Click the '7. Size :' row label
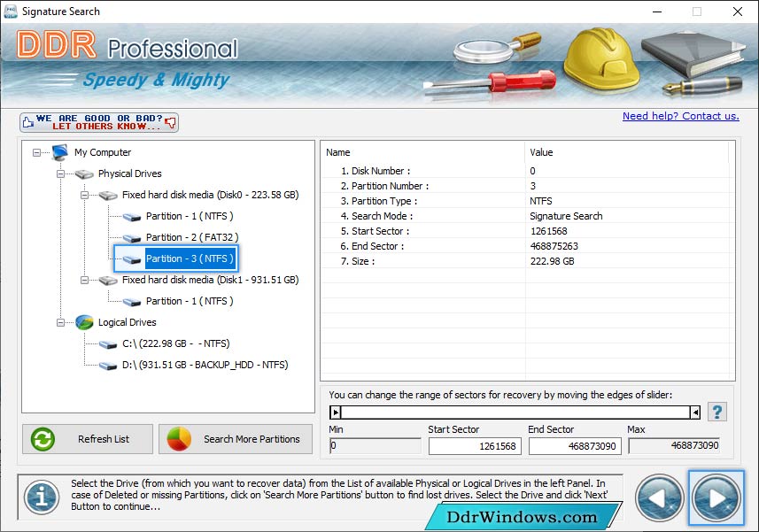This screenshot has width=759, height=532. click(x=358, y=261)
